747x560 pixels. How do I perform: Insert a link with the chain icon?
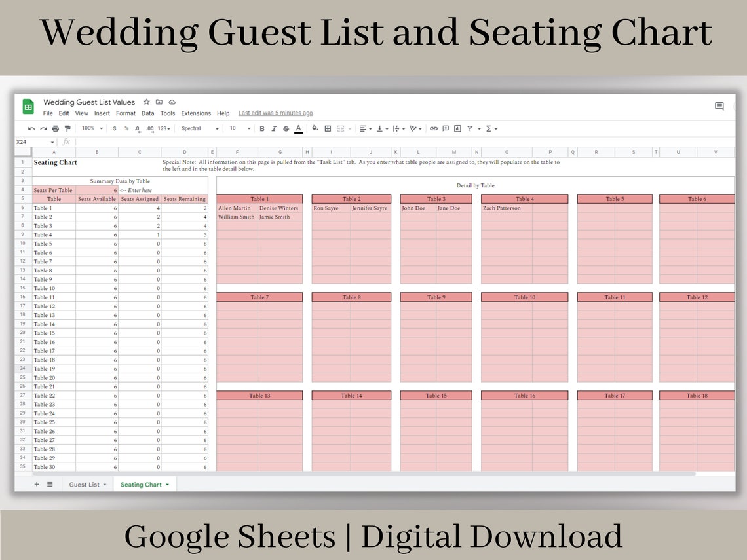point(433,128)
